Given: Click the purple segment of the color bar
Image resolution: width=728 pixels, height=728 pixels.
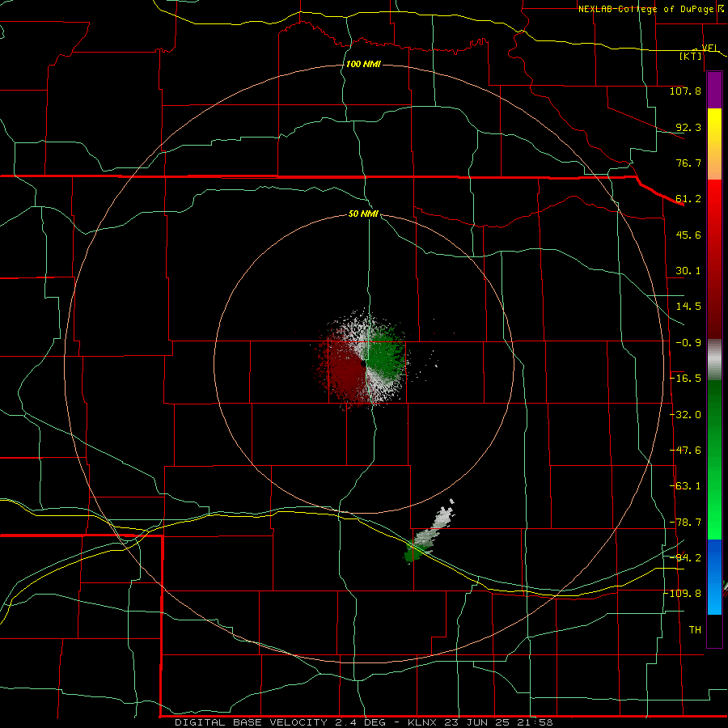Looking at the screenshot, I should pyautogui.click(x=714, y=90).
